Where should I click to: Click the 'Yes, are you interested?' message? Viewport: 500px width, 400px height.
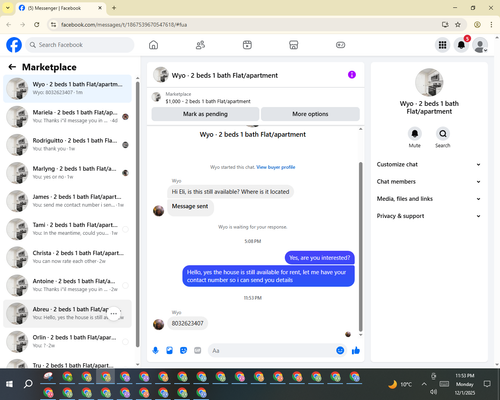pos(320,258)
